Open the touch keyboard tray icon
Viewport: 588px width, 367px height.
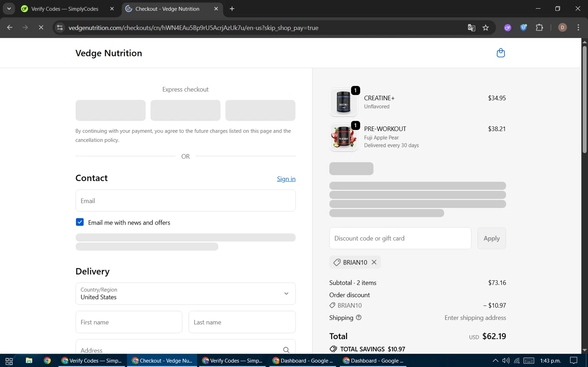coord(529,361)
